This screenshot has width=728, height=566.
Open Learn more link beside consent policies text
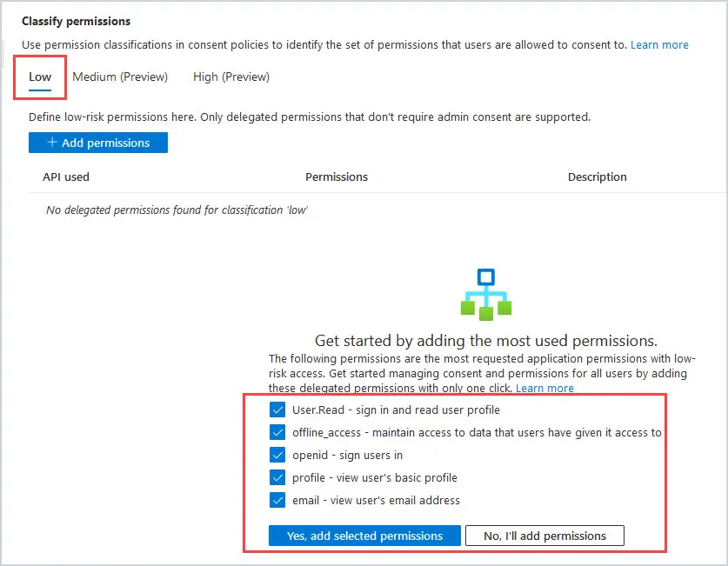659,45
